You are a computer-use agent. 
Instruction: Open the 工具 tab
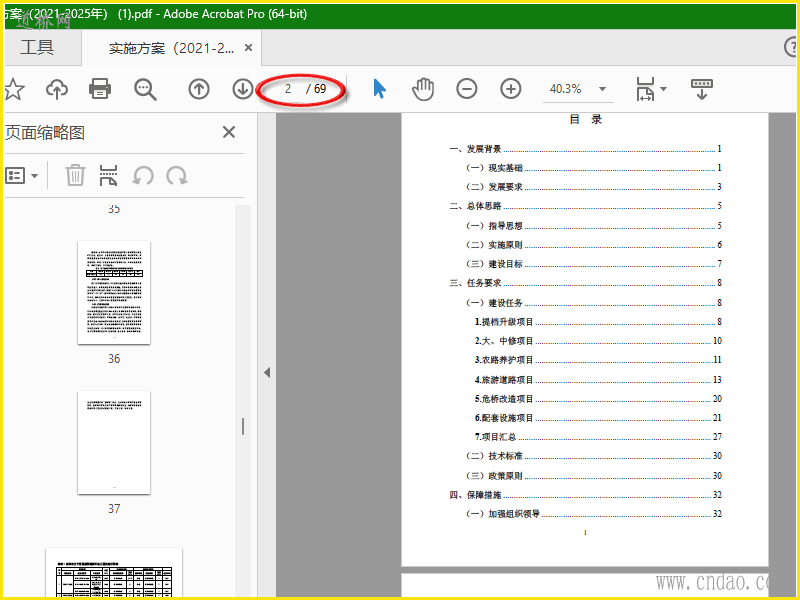(37, 47)
